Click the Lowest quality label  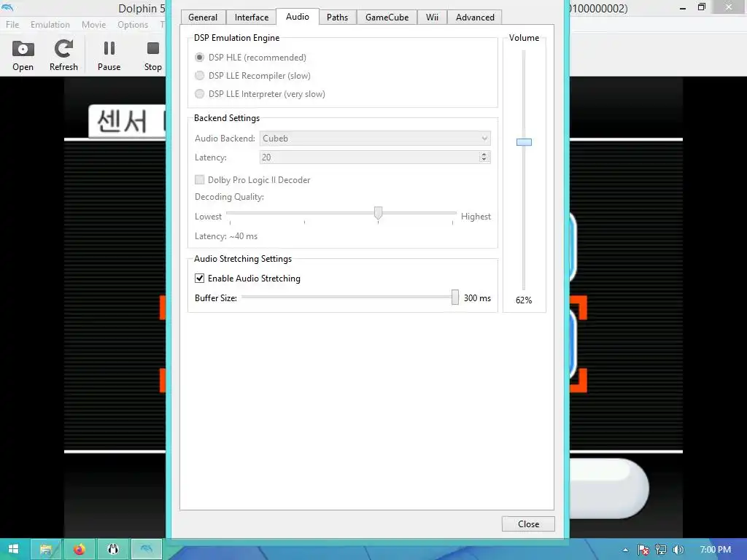click(208, 216)
